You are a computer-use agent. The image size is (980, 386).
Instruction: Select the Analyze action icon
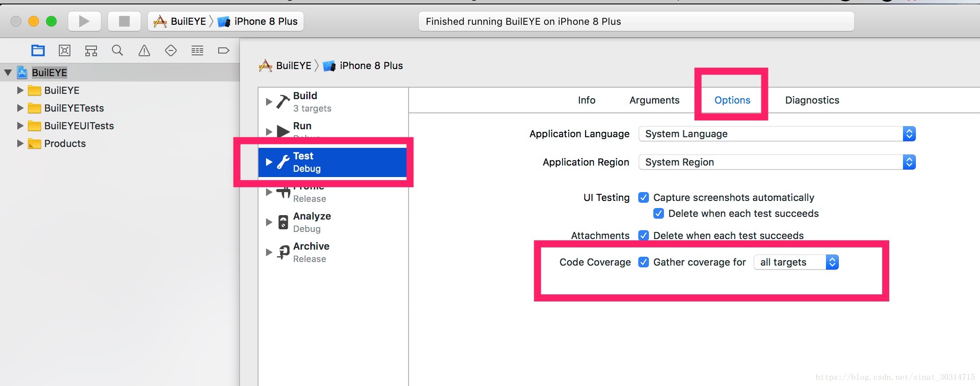tap(283, 222)
